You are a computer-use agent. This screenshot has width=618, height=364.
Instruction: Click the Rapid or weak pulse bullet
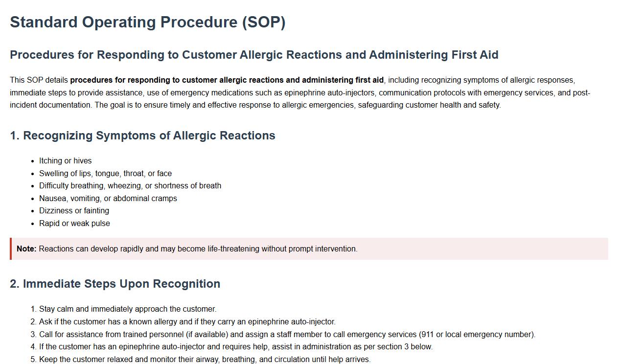74,224
